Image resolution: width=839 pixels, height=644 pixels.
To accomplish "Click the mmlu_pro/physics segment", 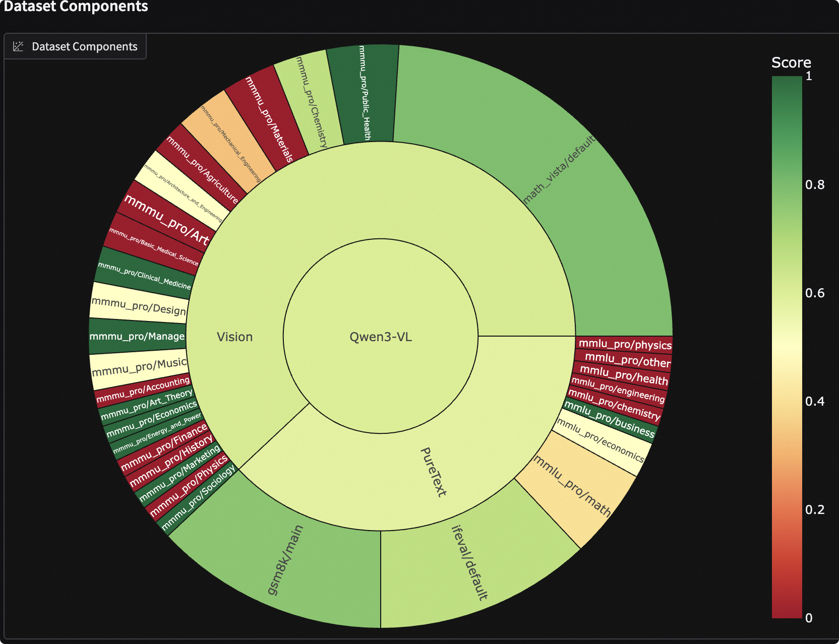I will click(x=624, y=345).
